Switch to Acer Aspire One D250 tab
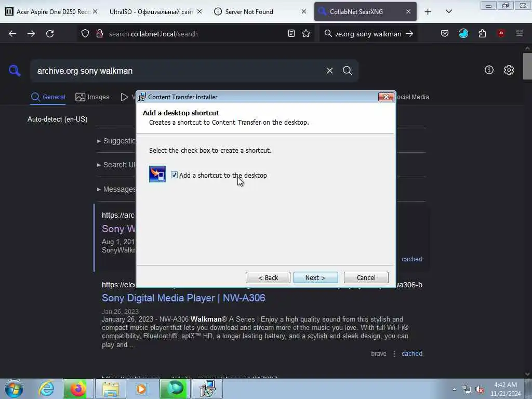532x399 pixels. click(51, 11)
